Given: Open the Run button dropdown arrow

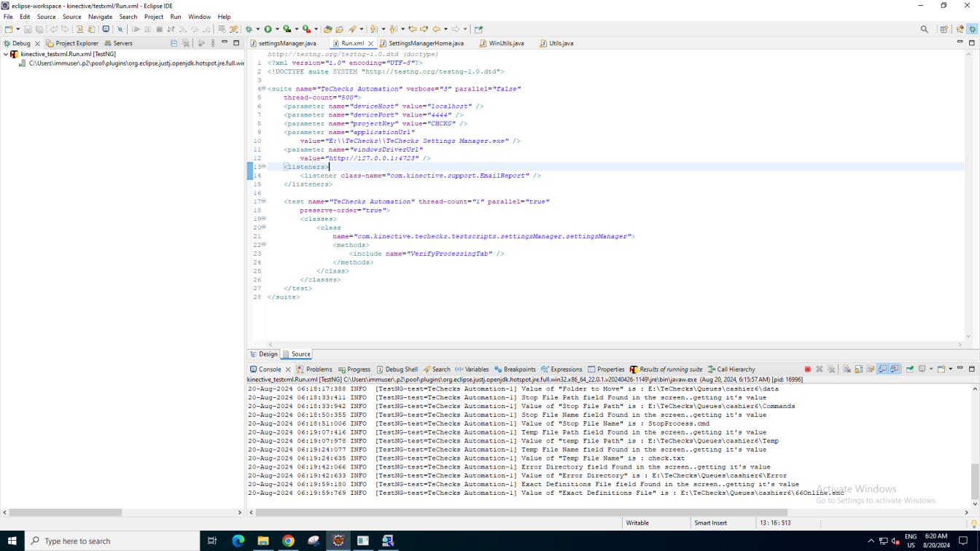Looking at the screenshot, I should (277, 29).
